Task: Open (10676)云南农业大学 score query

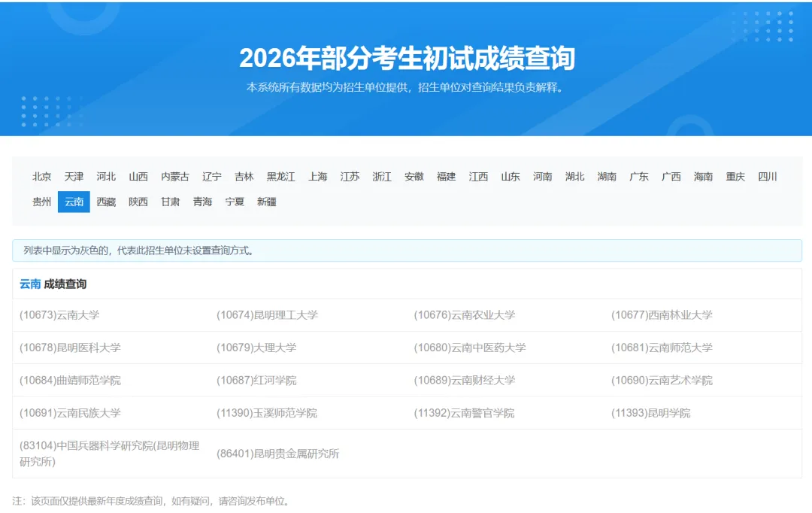Action: coord(465,315)
